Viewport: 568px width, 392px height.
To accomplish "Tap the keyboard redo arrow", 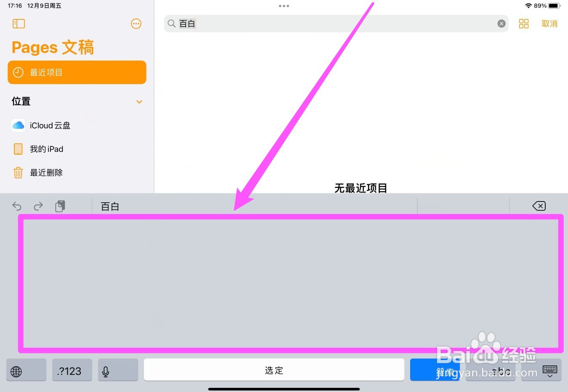I will [38, 206].
